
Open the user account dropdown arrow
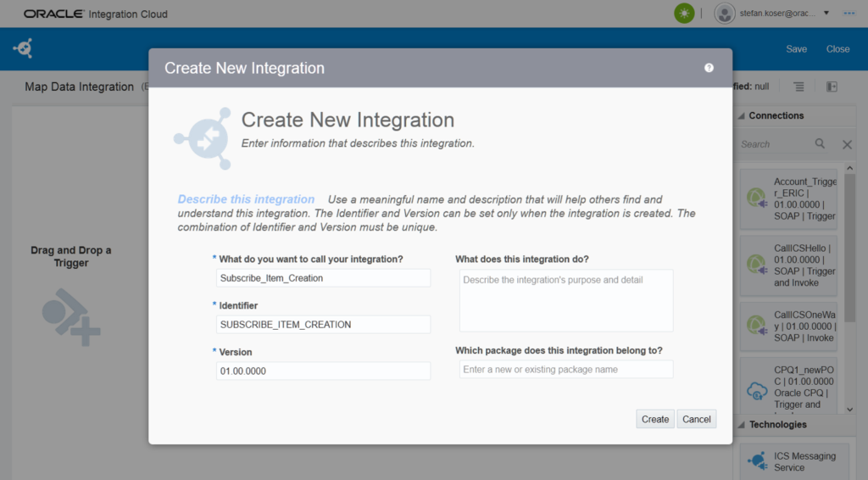point(826,13)
